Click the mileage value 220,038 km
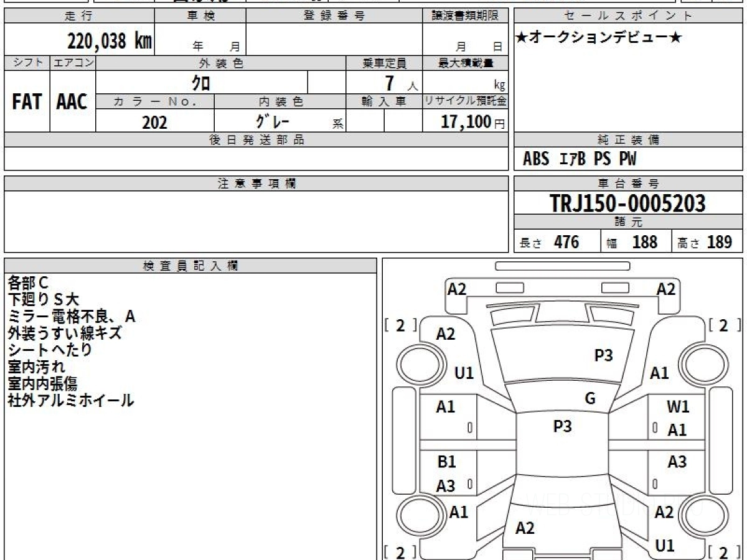The width and height of the screenshot is (747, 560). point(110,41)
